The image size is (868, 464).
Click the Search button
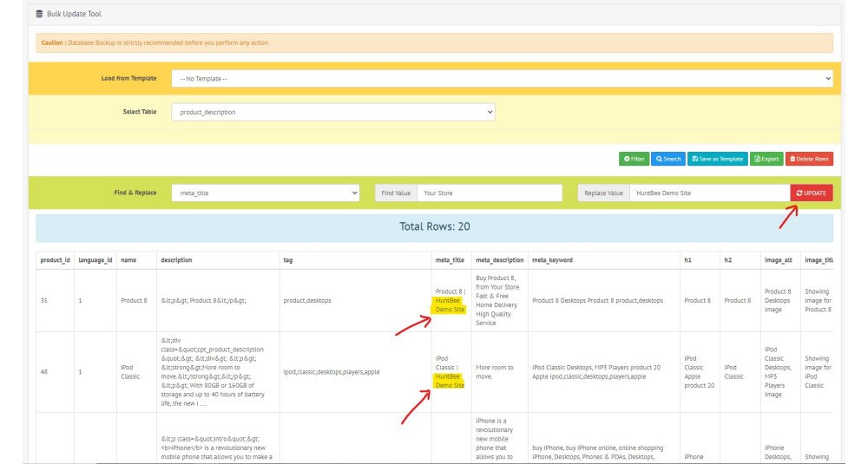668,159
